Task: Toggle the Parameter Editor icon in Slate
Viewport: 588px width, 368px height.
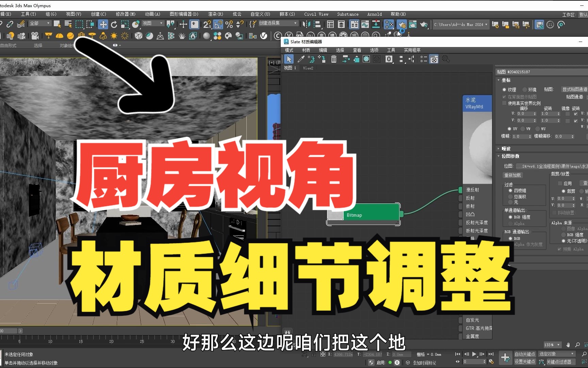Action: 434,59
